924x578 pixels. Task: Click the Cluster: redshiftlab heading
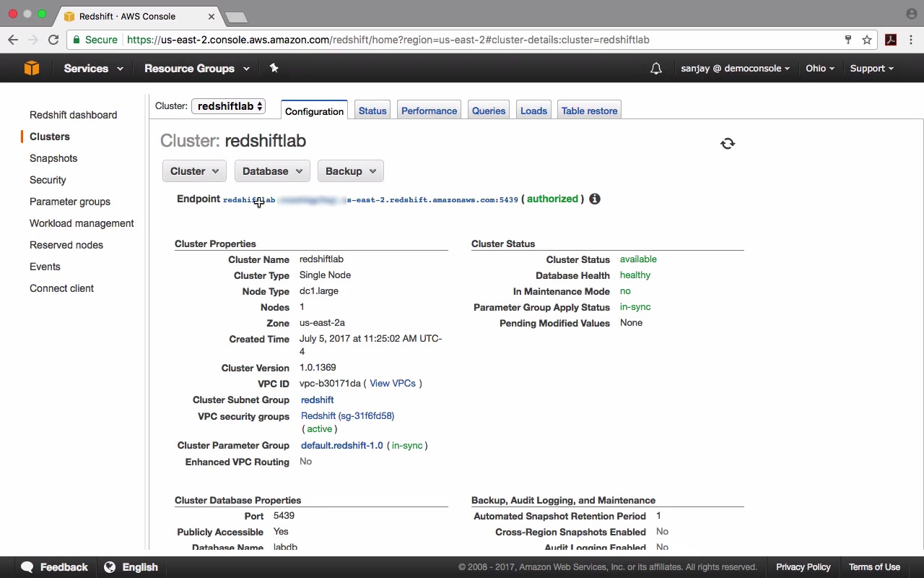(x=233, y=141)
